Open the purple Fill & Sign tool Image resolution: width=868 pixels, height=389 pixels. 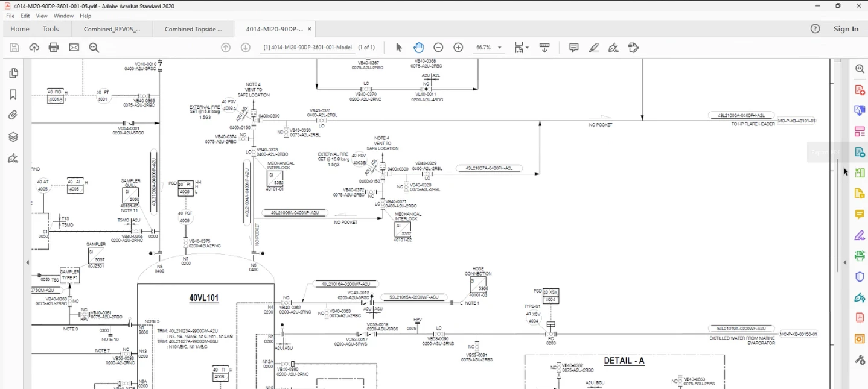point(860,235)
